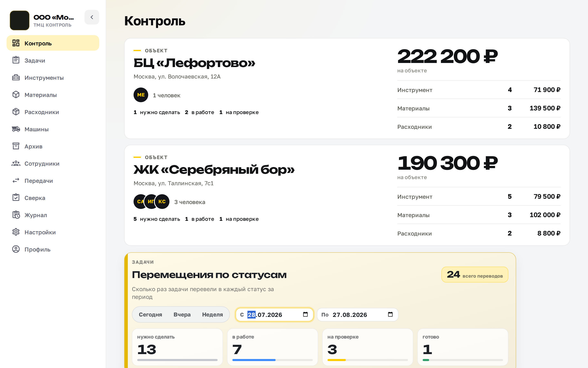
Task: Open БЦ «Лефортово» object title
Action: [x=194, y=63]
